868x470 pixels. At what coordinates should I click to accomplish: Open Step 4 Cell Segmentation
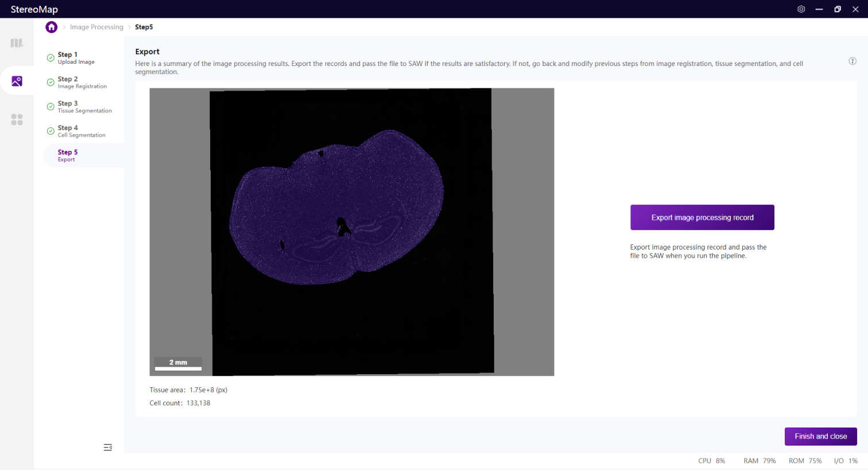[x=82, y=131]
